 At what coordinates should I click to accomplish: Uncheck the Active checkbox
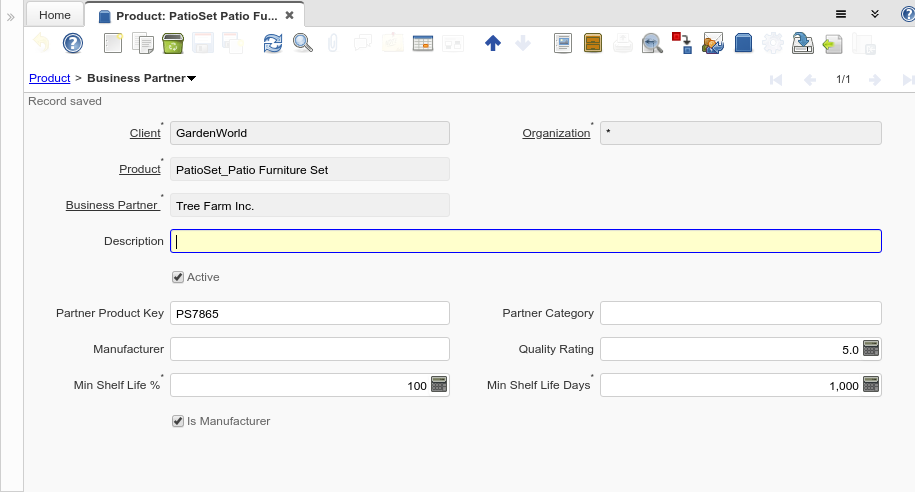pos(178,277)
